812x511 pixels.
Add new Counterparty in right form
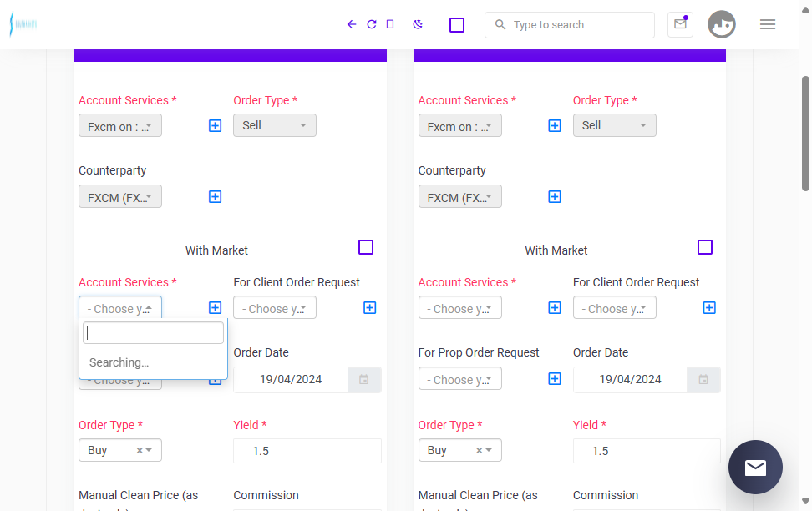pos(555,197)
